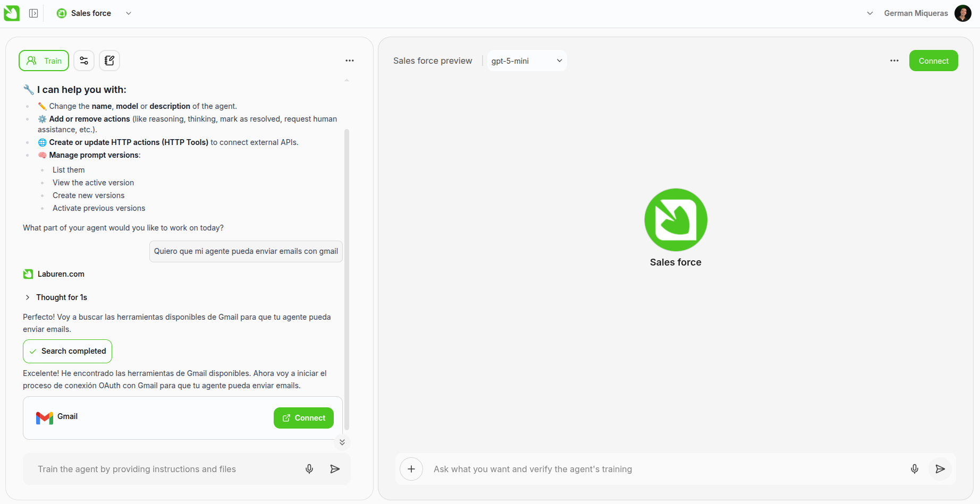Click the plus attachment button in the preview chat

[411, 469]
